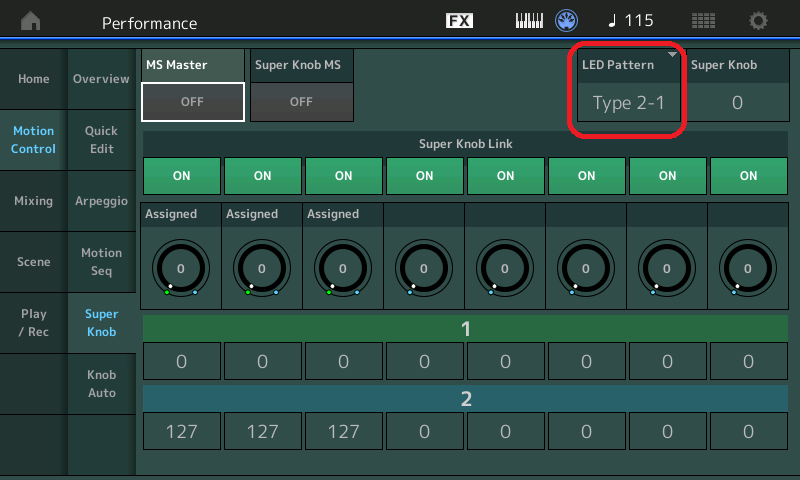The height and width of the screenshot is (480, 800).
Task: Select the first 127 value under row 2
Action: (x=182, y=432)
